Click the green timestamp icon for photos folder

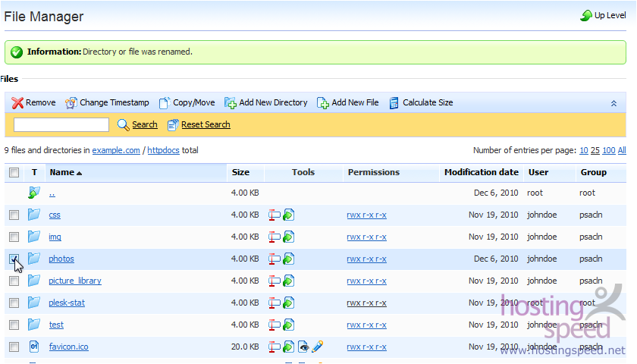[x=288, y=259]
